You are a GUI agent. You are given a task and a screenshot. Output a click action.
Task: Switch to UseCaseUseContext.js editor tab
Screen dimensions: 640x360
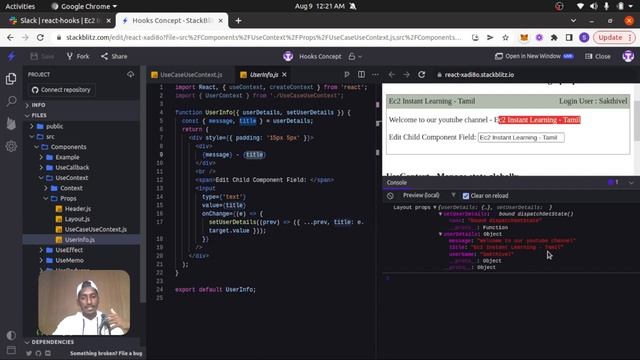pos(187,75)
